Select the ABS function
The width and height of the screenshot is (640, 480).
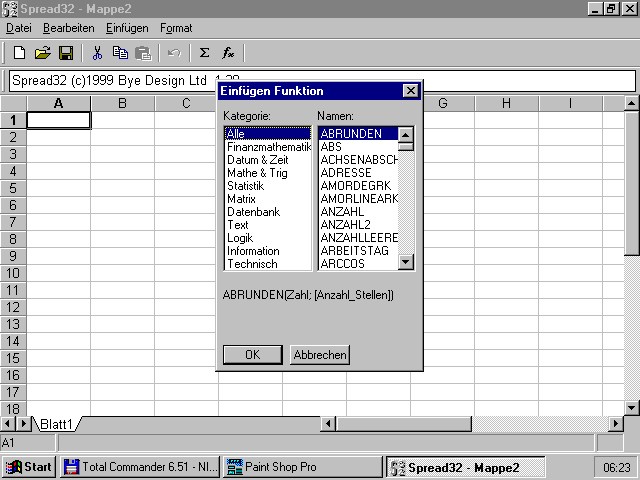pos(358,147)
